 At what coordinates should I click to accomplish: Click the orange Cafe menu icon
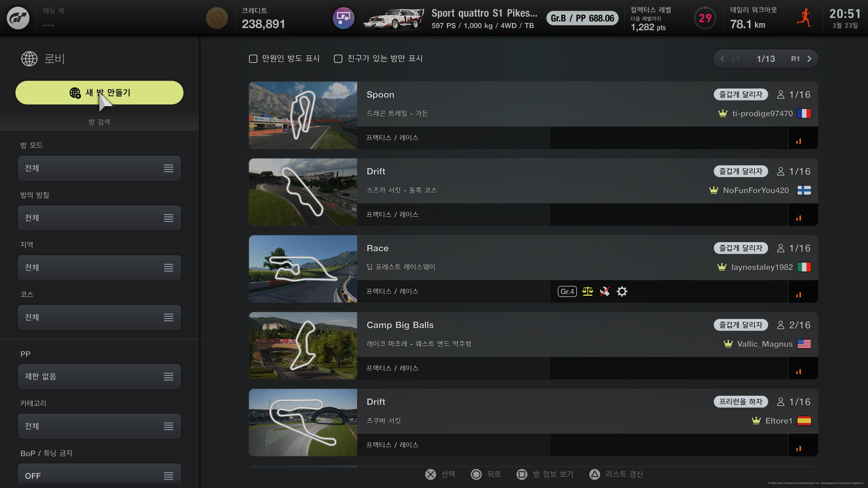tap(217, 18)
